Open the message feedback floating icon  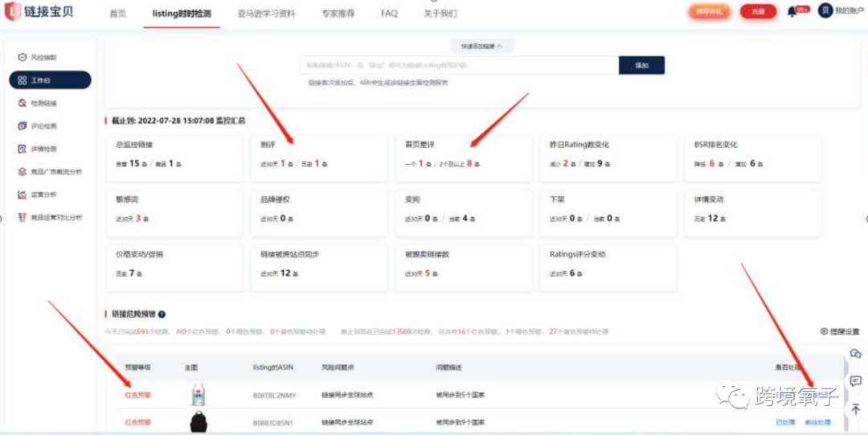pos(855,380)
